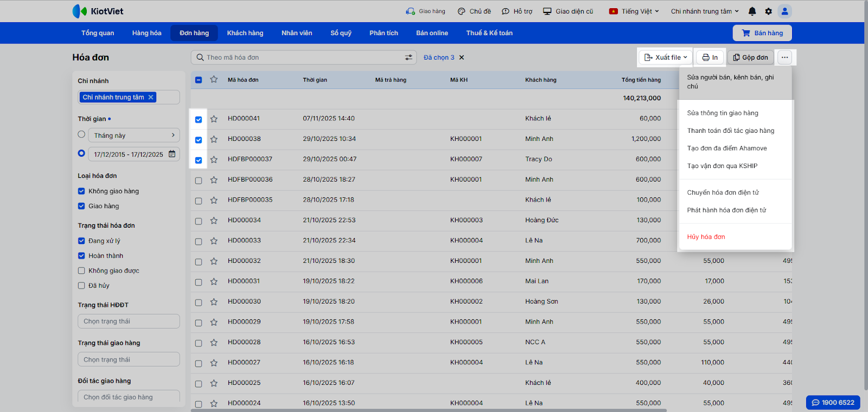Go to the Hàng hóa tab

point(146,33)
